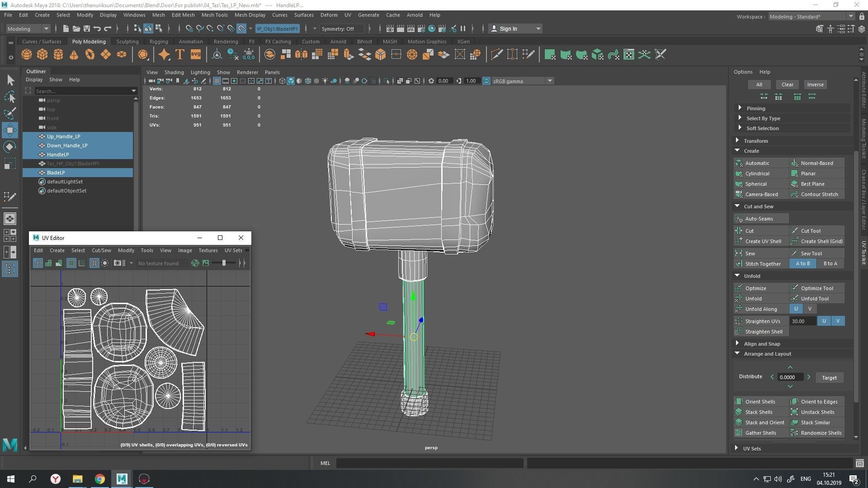Select the polygon sphere shelf icon

click(x=27, y=55)
